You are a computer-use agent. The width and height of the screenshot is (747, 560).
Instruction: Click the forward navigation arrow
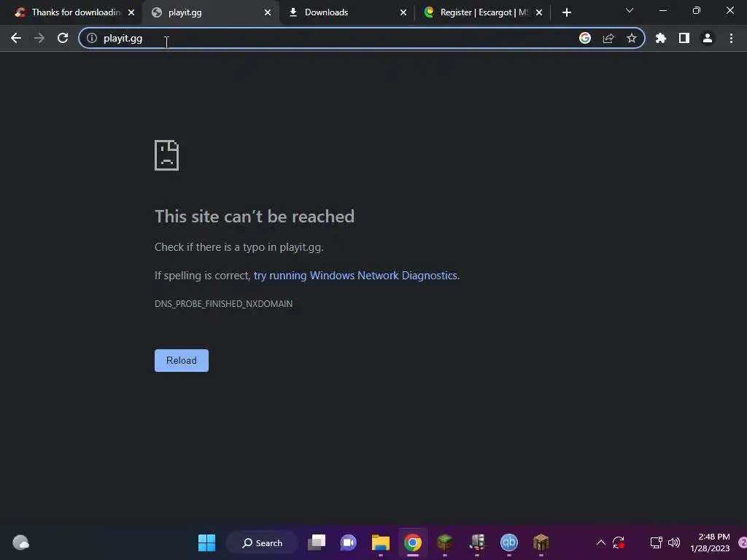(39, 38)
